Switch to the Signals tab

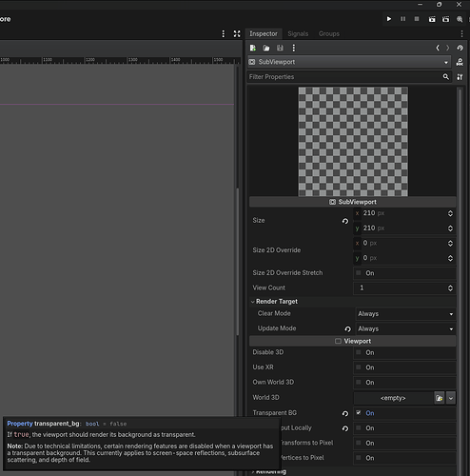click(x=298, y=33)
